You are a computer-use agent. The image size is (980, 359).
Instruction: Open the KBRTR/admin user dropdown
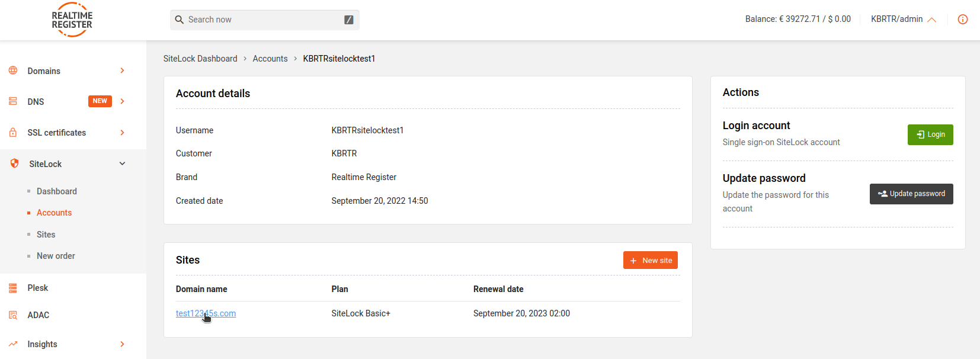click(x=903, y=19)
